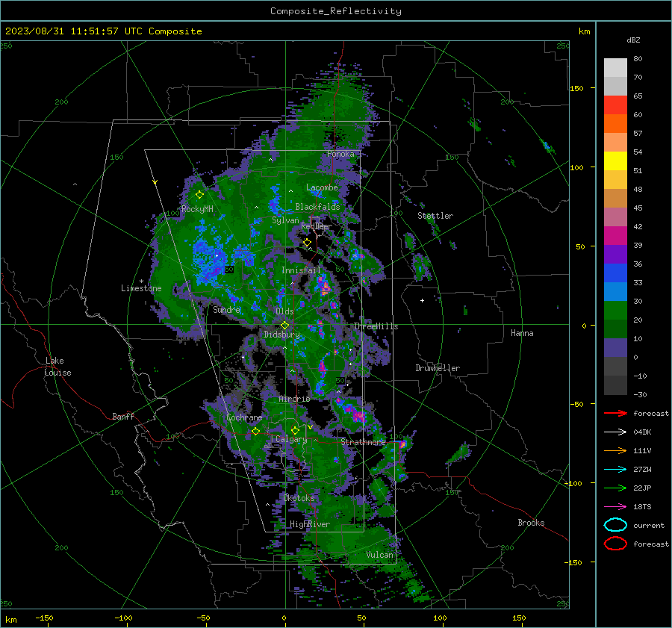Click the HighRiver city label

tap(309, 524)
